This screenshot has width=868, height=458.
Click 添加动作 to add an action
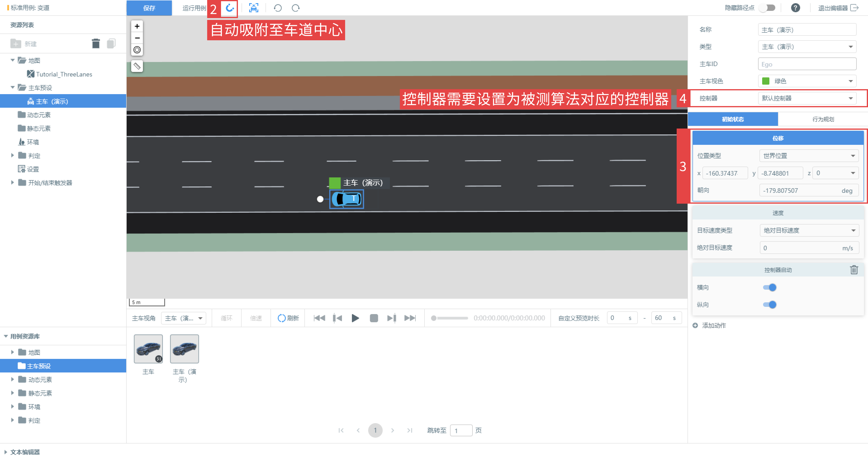[709, 325]
